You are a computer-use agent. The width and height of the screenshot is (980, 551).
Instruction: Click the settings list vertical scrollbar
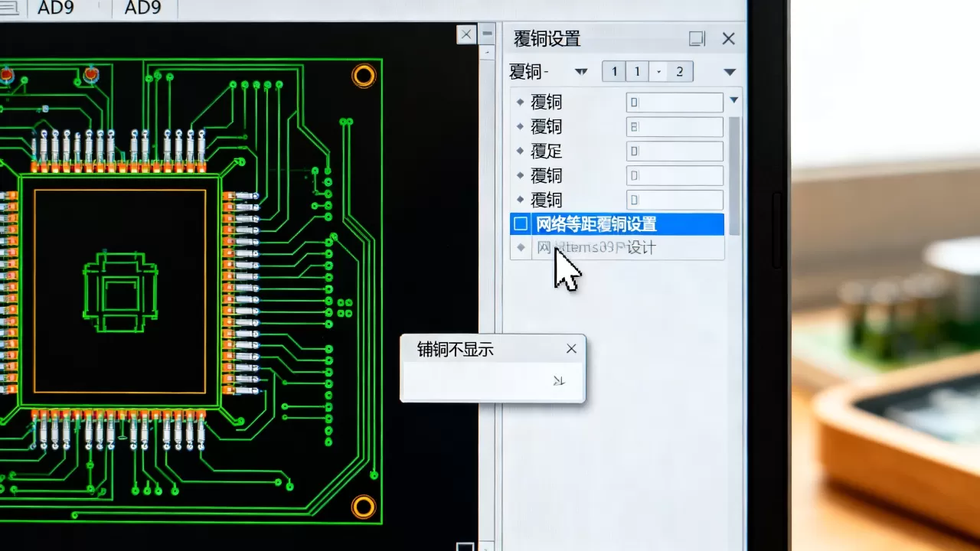coord(734,174)
